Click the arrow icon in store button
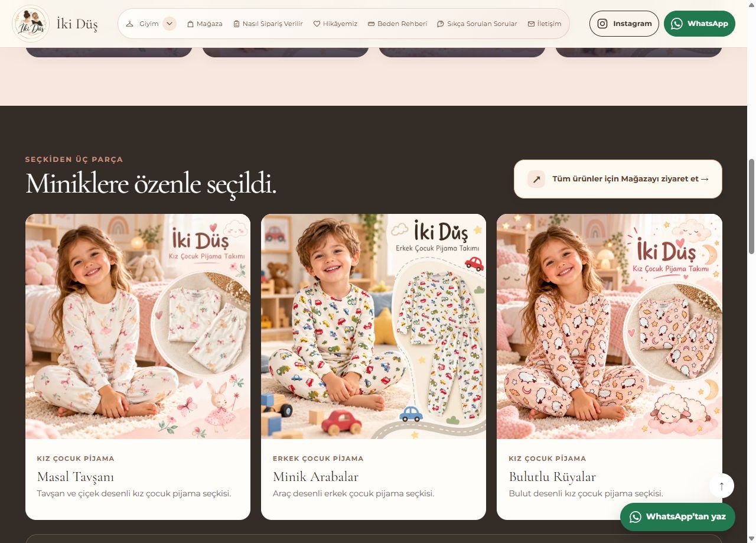 point(536,179)
